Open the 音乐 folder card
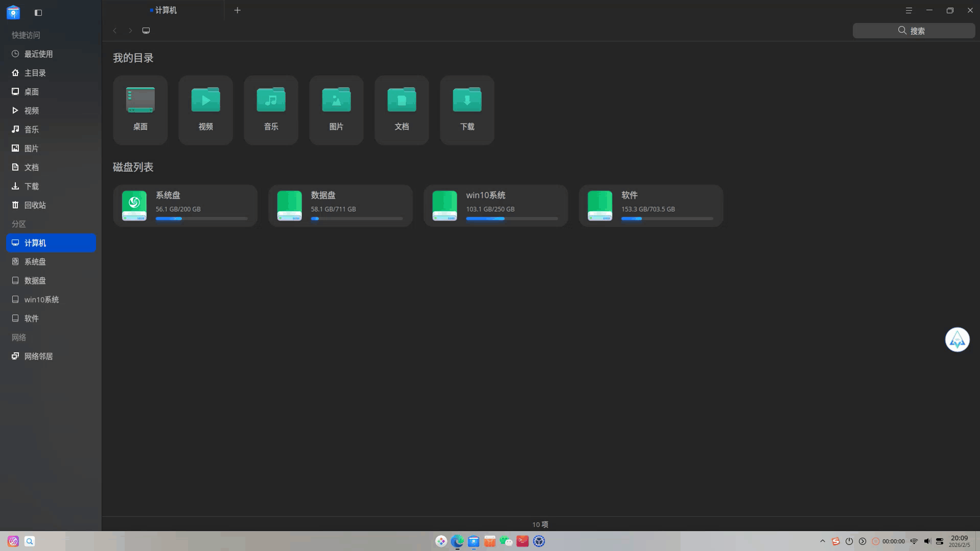Viewport: 980px width, 551px height. (x=271, y=110)
